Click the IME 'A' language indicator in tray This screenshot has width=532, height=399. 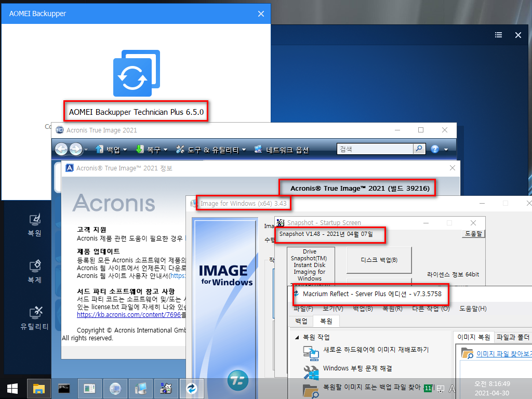(452, 389)
